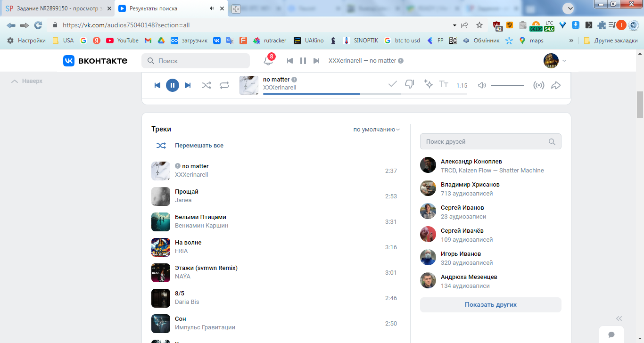644x343 pixels.
Task: Show similar tracks sparkle icon
Action: pyautogui.click(x=428, y=84)
